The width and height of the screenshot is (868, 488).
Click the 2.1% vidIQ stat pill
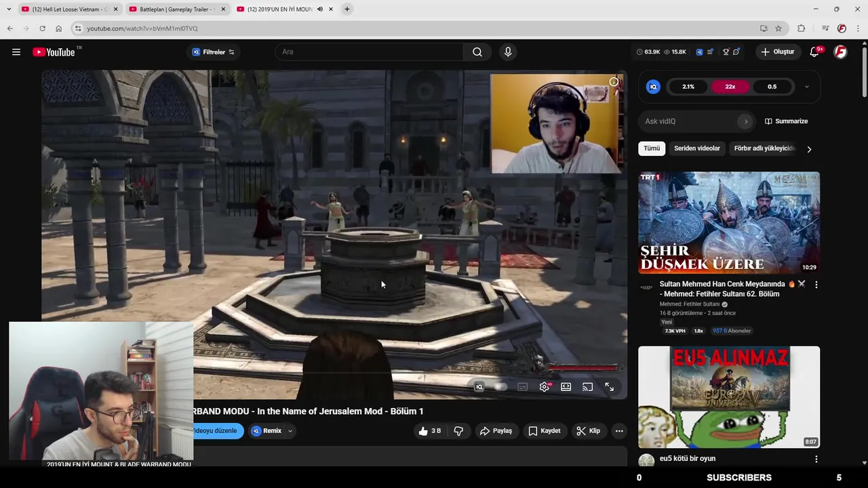point(688,87)
